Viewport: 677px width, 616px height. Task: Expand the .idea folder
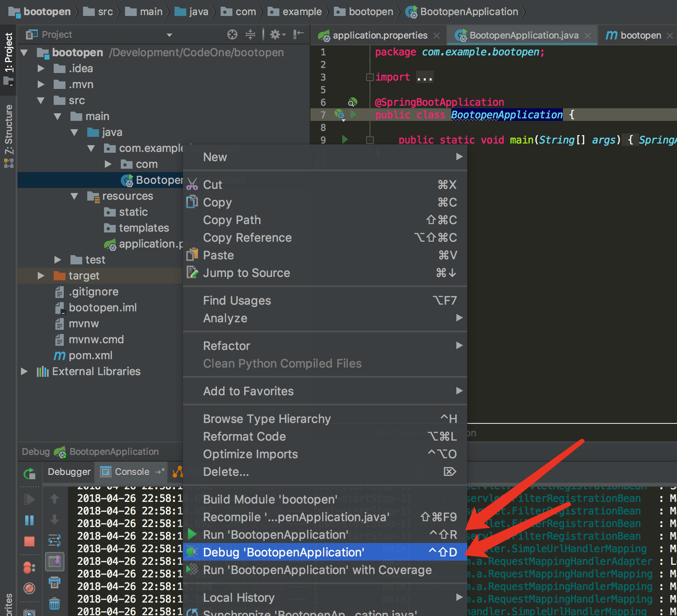(41, 68)
